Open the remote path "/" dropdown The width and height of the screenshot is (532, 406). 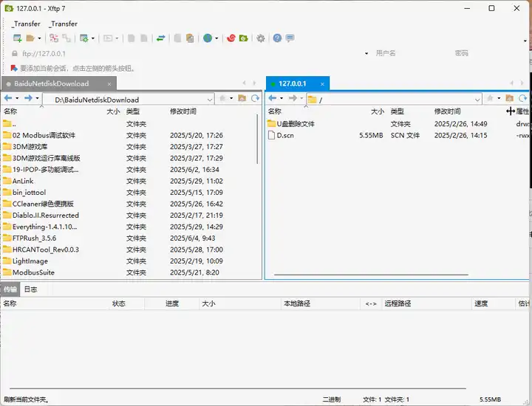point(477,100)
